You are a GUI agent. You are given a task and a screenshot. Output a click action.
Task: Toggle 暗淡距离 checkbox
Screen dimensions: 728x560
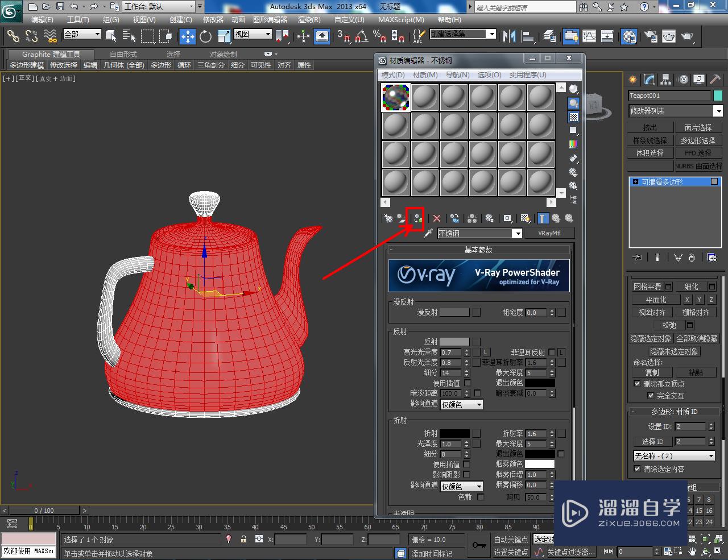(477, 393)
